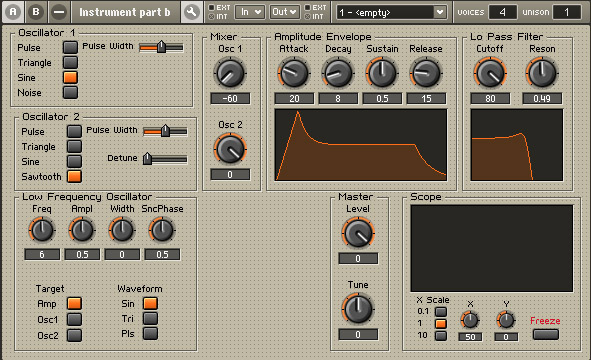
Task: Click the Reson value 0.49
Action: coord(542,99)
